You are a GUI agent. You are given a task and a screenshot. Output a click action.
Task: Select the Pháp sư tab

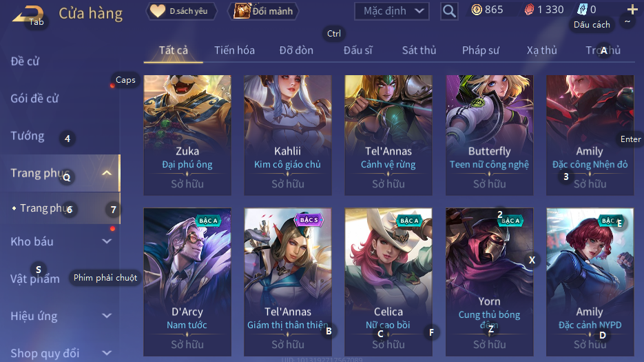(481, 50)
